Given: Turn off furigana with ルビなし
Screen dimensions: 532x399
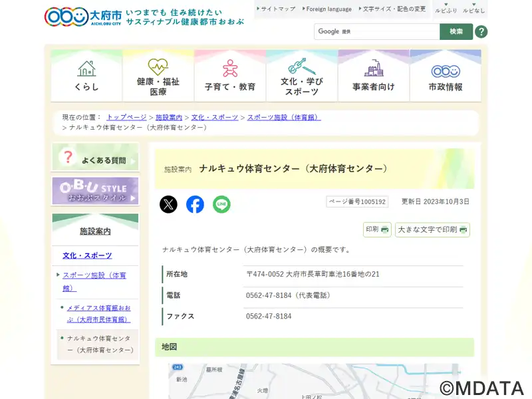Looking at the screenshot, I should (473, 9).
